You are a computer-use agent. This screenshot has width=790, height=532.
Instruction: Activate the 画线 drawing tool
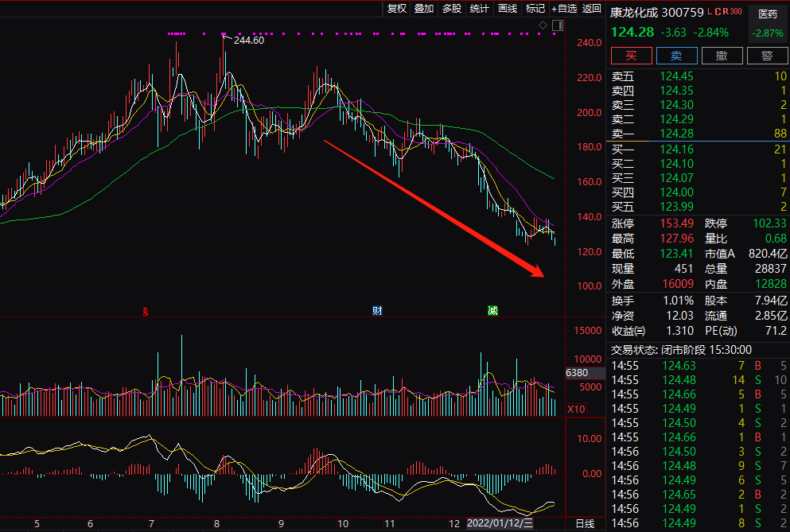coord(508,9)
